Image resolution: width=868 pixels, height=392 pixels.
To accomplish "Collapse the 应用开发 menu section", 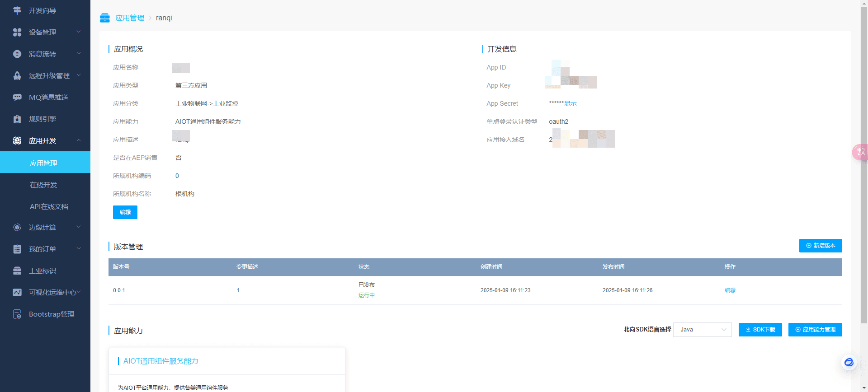I will [x=79, y=140].
